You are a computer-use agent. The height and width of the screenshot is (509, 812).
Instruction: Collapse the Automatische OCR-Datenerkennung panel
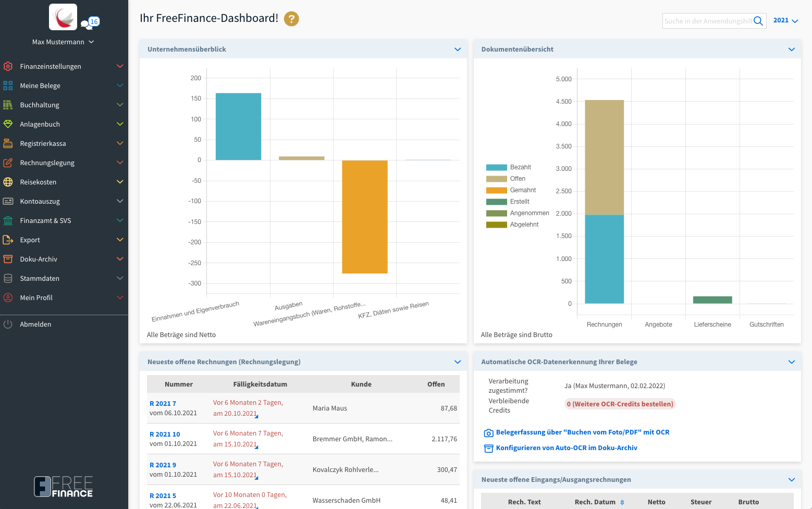(792, 362)
